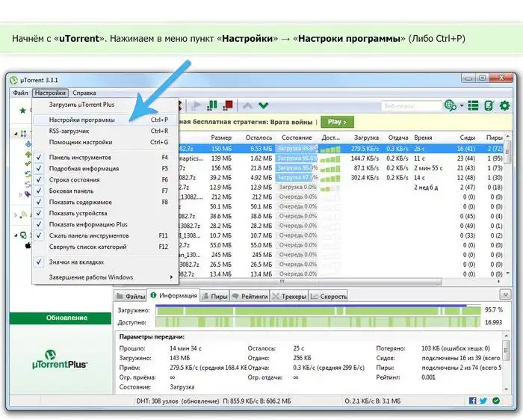Viewport: 523px width, 420px height.
Task: Select the RSS feeds sidebar icon
Action: point(23,215)
